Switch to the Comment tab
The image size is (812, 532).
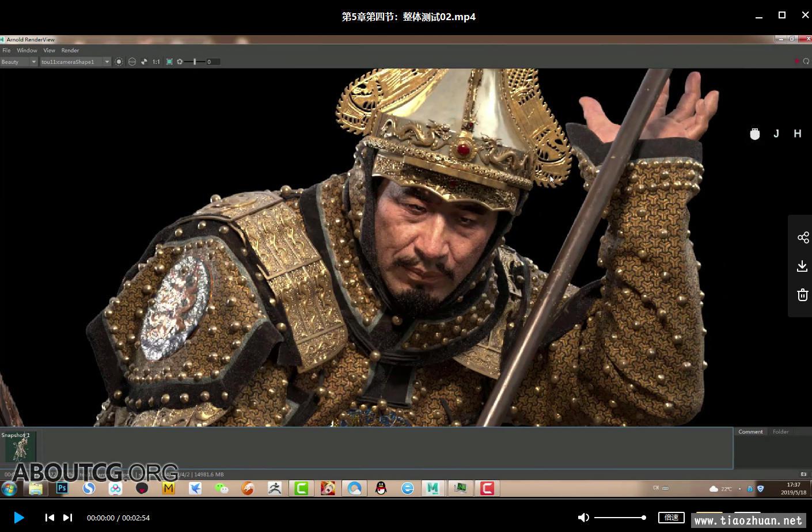750,431
